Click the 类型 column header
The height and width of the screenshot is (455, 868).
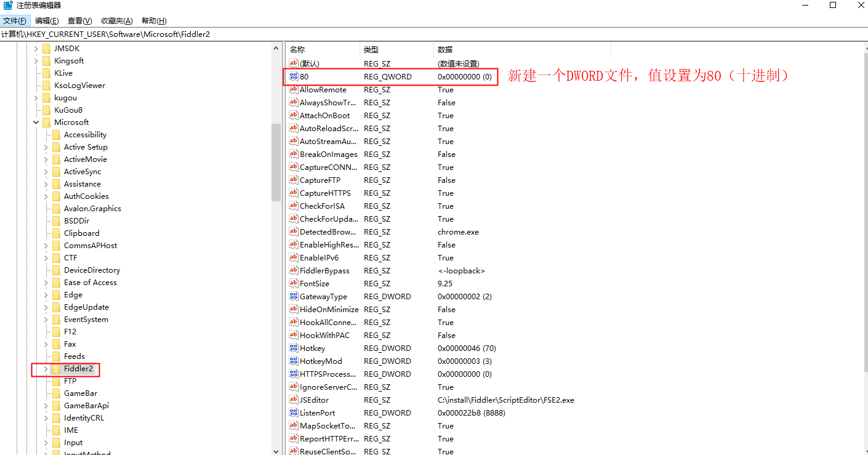click(x=394, y=49)
